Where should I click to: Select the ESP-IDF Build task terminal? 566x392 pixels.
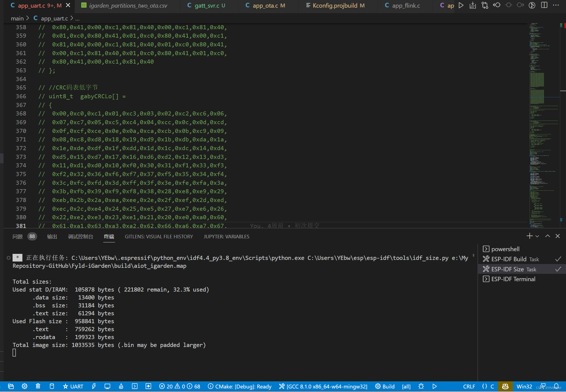click(x=521, y=259)
